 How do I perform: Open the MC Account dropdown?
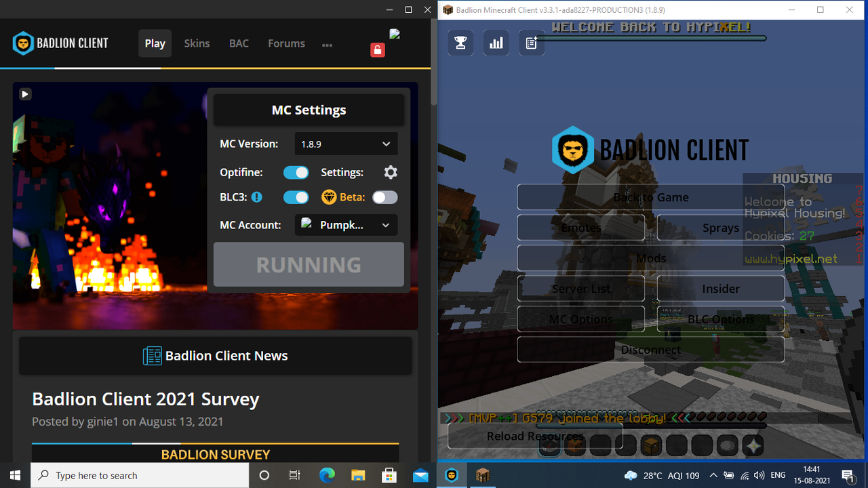(x=346, y=225)
